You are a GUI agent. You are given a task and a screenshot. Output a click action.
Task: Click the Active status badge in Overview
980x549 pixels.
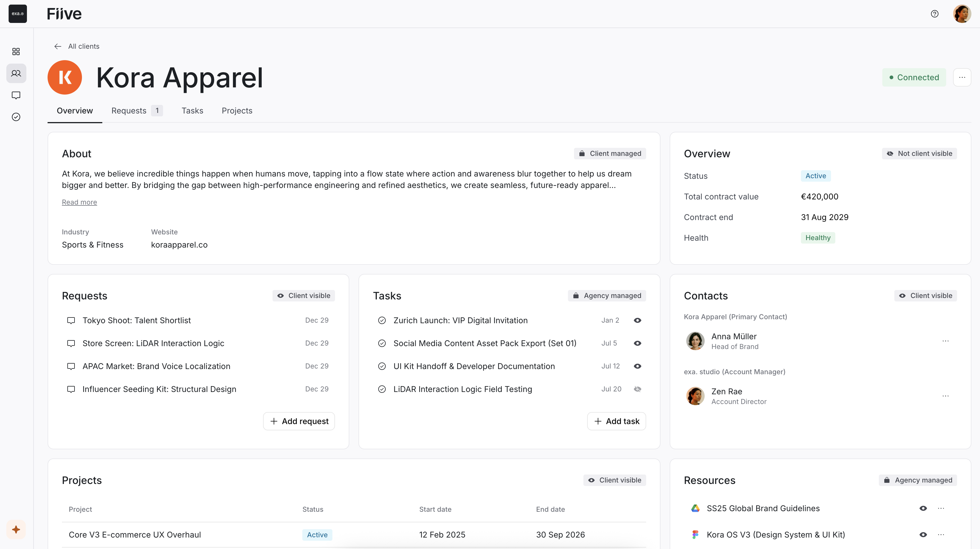pyautogui.click(x=815, y=176)
